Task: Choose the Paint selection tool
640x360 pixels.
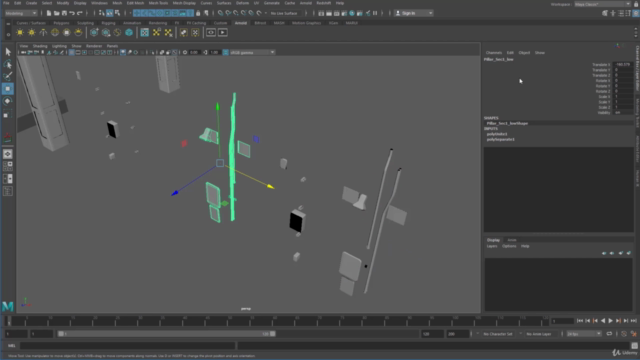Action: [x=8, y=76]
